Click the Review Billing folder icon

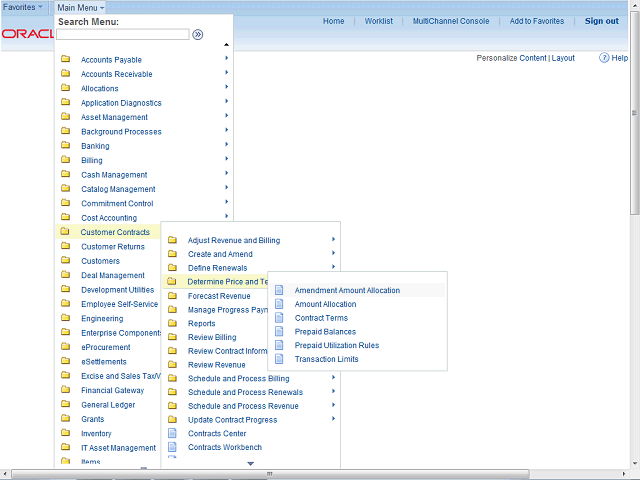(173, 337)
